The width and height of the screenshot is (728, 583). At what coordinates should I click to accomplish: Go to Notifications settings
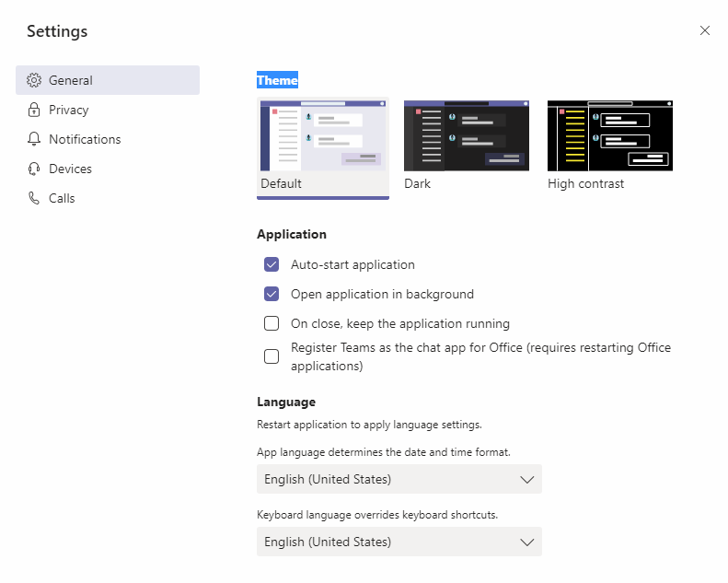[108, 139]
